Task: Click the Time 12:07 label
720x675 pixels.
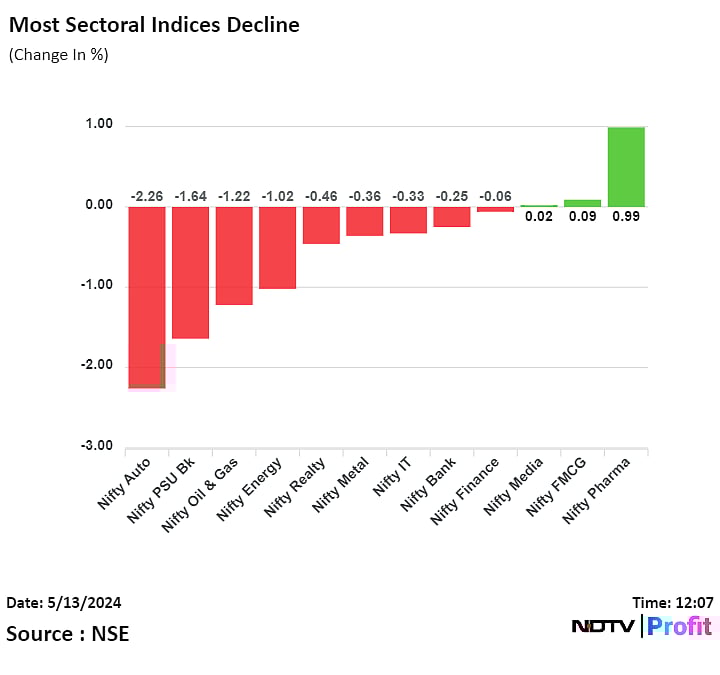Action: (x=672, y=603)
